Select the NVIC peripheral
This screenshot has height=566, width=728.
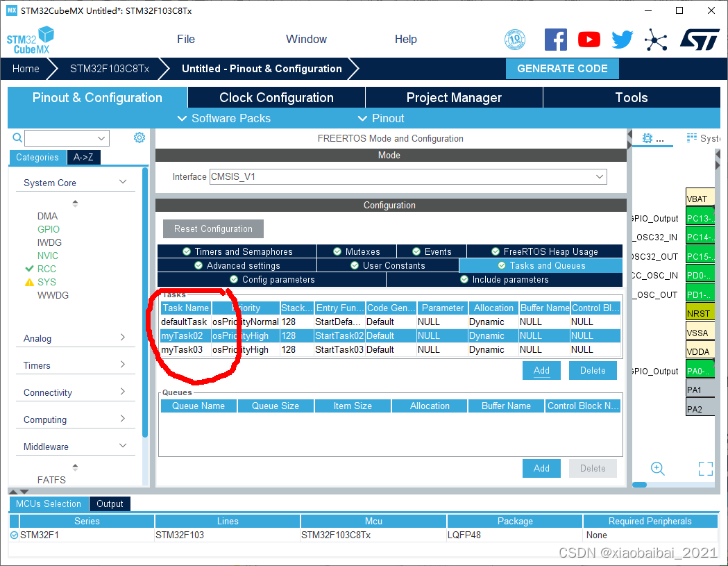pyautogui.click(x=47, y=256)
